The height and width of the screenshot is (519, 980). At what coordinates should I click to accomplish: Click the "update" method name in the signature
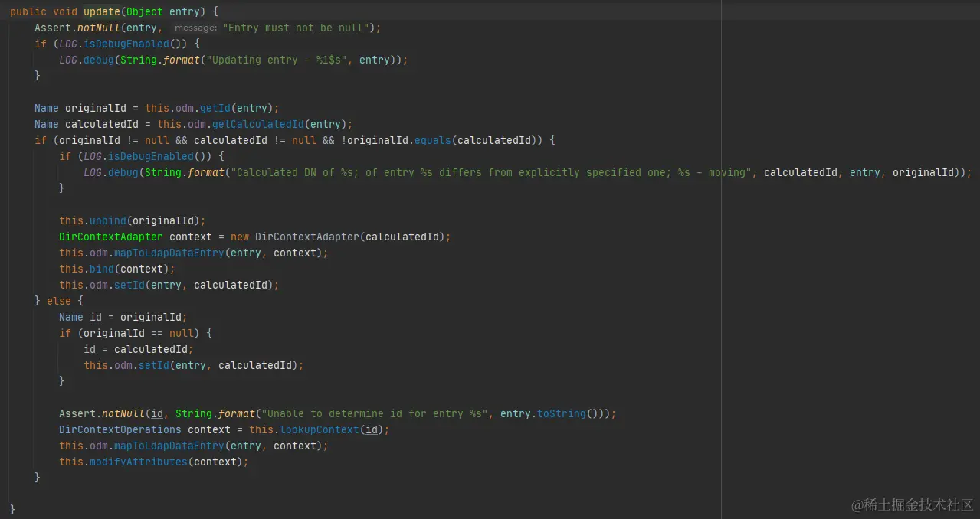coord(102,11)
